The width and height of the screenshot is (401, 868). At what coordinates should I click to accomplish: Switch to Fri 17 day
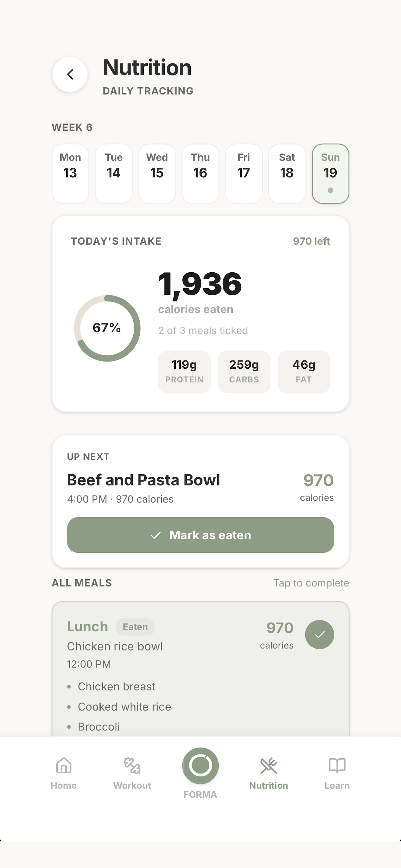click(244, 173)
